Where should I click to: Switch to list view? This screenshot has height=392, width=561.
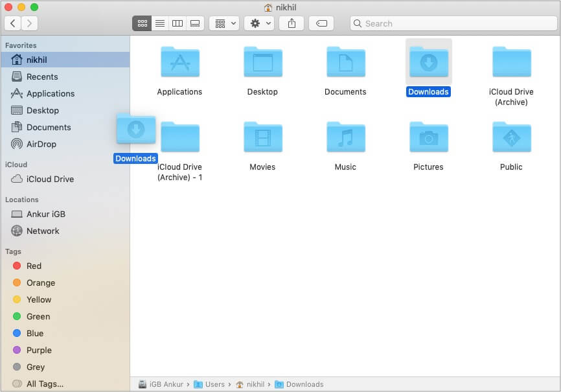(160, 23)
